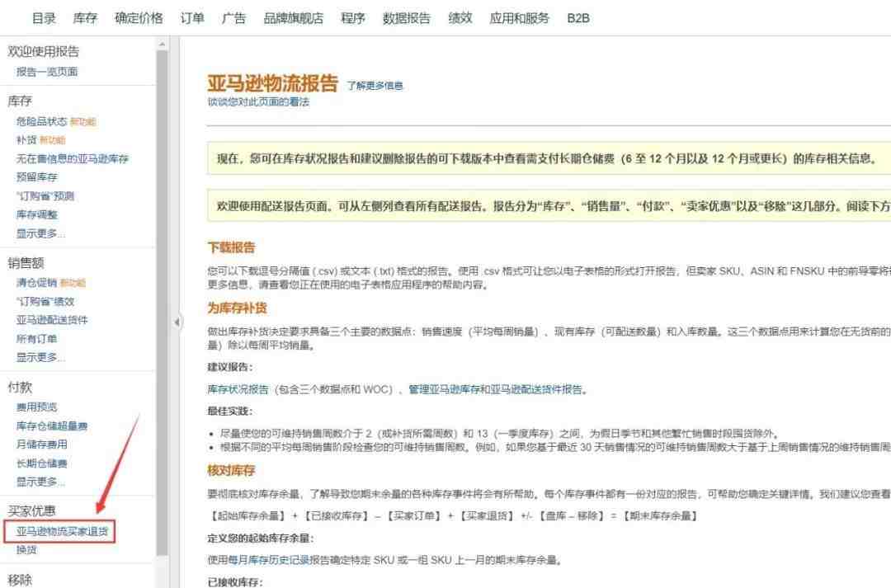The image size is (891, 588).
Task: Open 月储存费用 in the sidebar
Action: point(41,445)
